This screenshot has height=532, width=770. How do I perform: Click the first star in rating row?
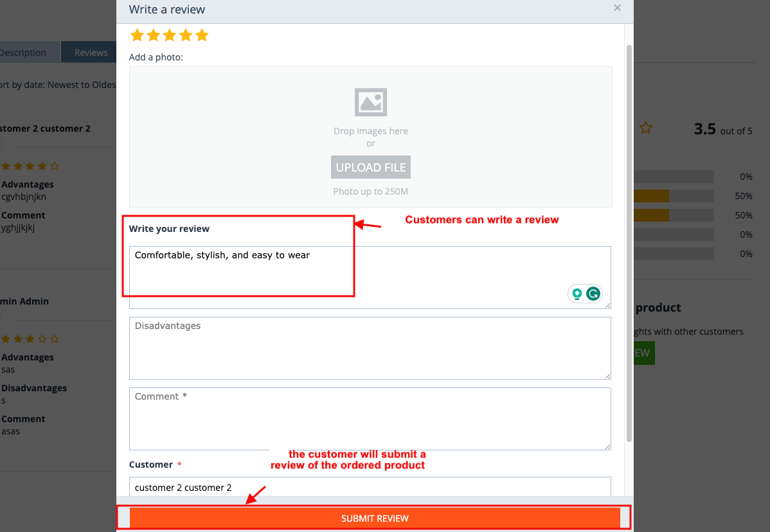(x=137, y=35)
